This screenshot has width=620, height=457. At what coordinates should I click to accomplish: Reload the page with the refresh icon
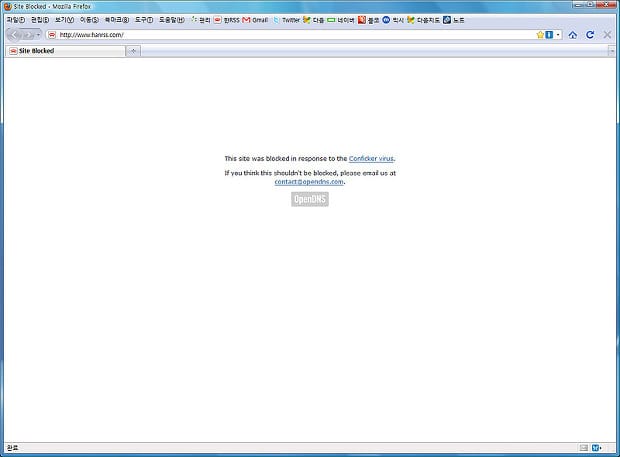tap(590, 34)
